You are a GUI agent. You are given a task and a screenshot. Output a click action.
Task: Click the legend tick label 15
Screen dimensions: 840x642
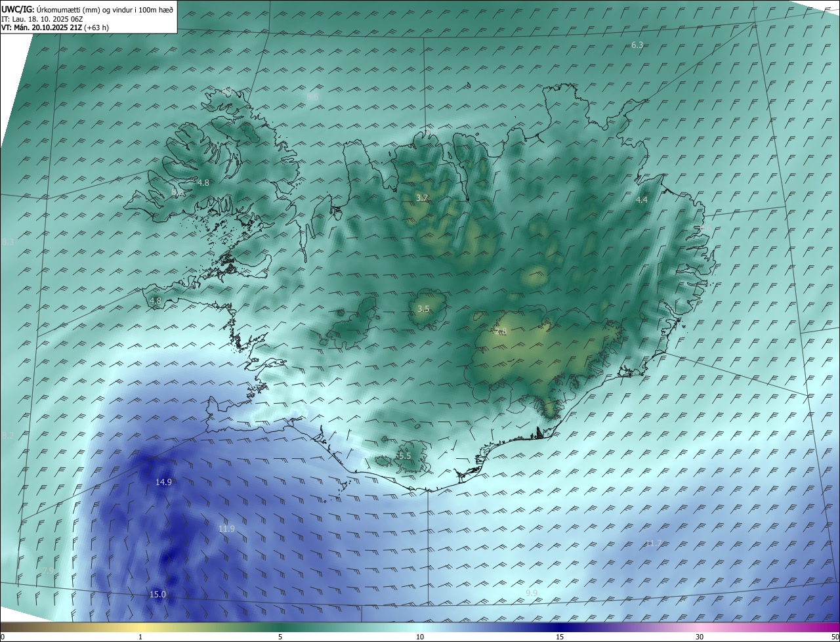(560, 637)
